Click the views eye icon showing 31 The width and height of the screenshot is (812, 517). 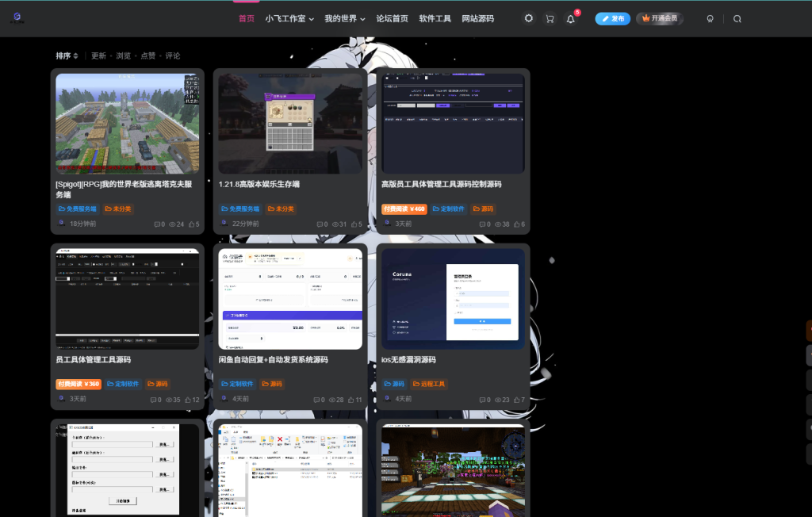click(335, 224)
